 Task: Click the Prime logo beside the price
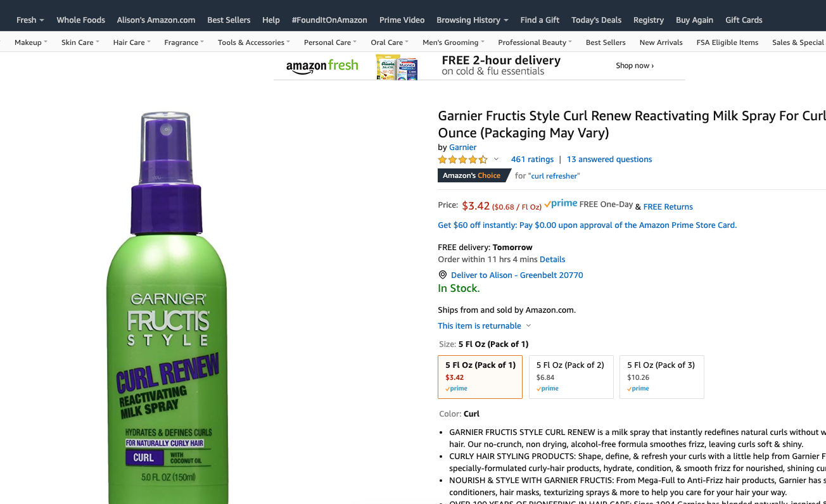point(561,204)
